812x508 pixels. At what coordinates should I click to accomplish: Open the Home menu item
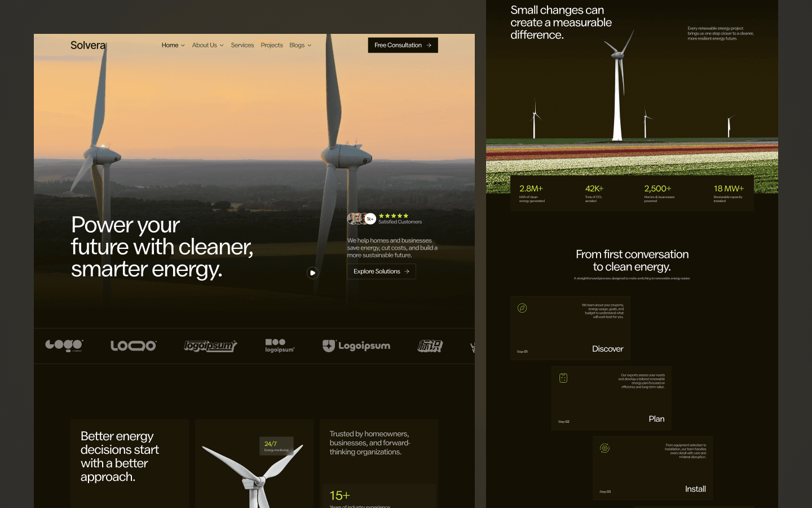(170, 45)
